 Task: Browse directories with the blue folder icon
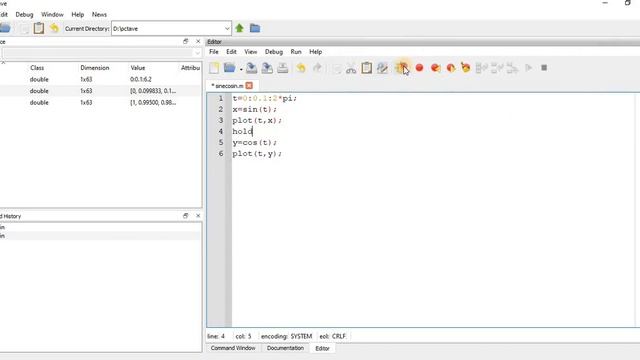point(255,28)
